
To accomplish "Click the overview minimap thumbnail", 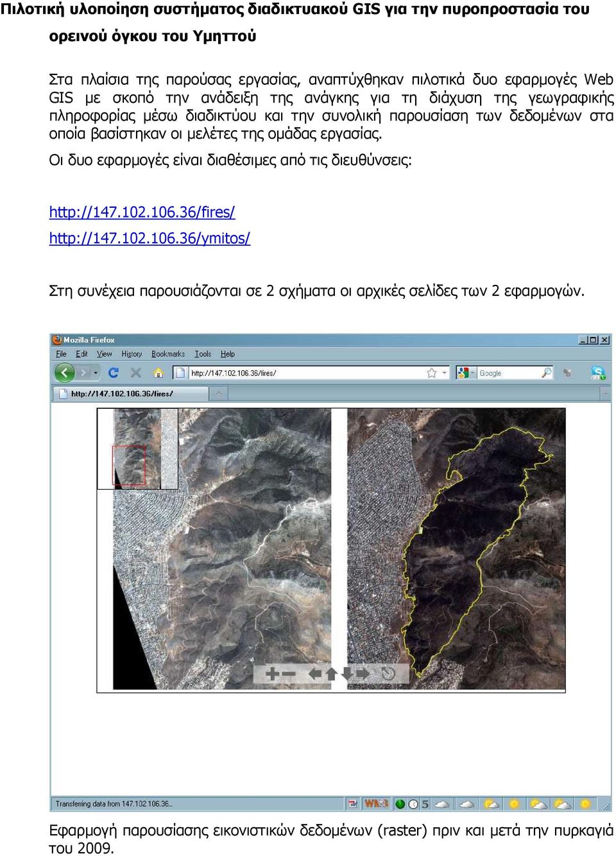I will pos(137,449).
